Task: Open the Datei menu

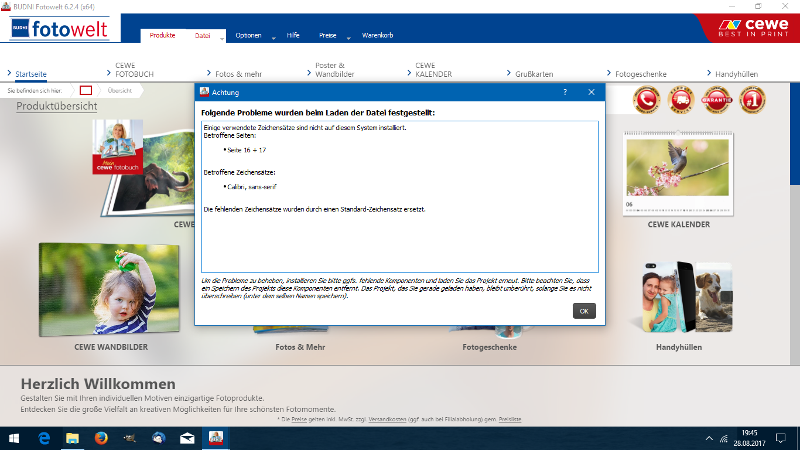Action: pyautogui.click(x=203, y=36)
